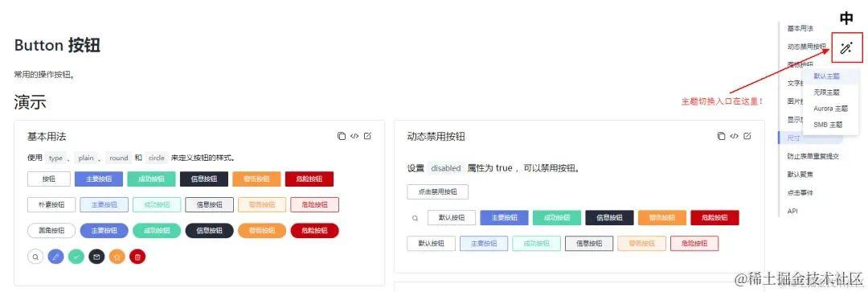Viewport: 868px width, 292px height.
Task: Click the circular search icon button
Action: (35, 257)
